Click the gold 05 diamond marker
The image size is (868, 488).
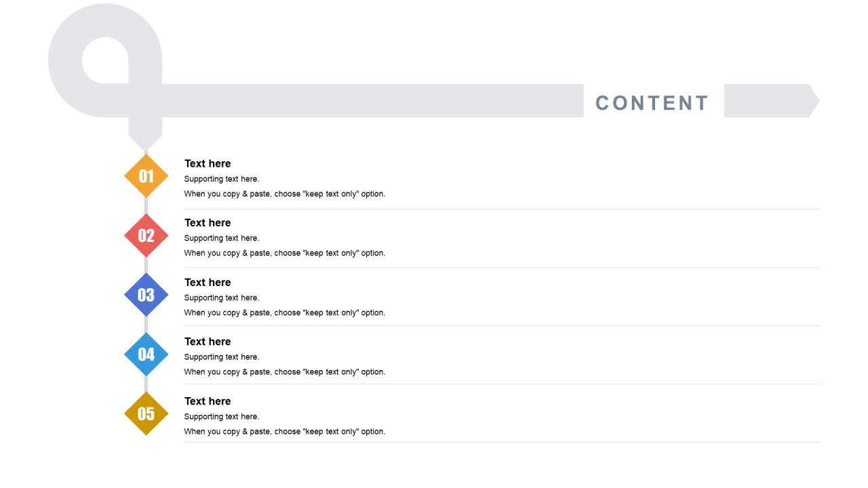(x=146, y=413)
